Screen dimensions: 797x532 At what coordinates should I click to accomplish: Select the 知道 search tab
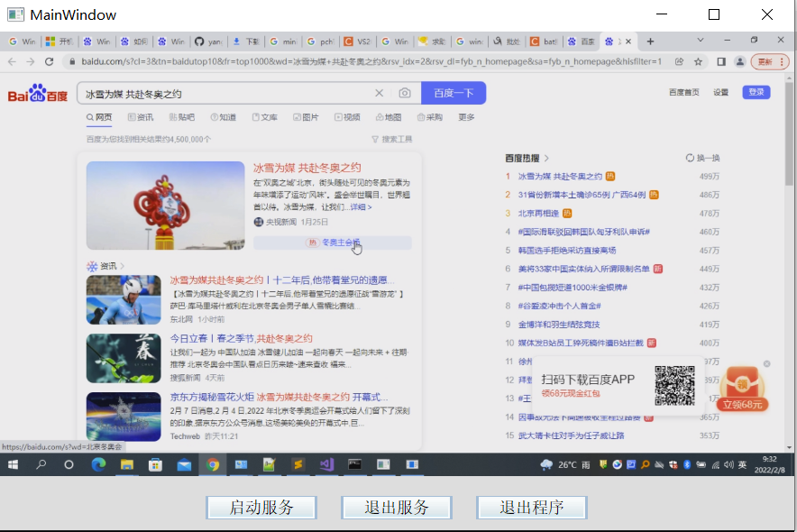point(224,117)
